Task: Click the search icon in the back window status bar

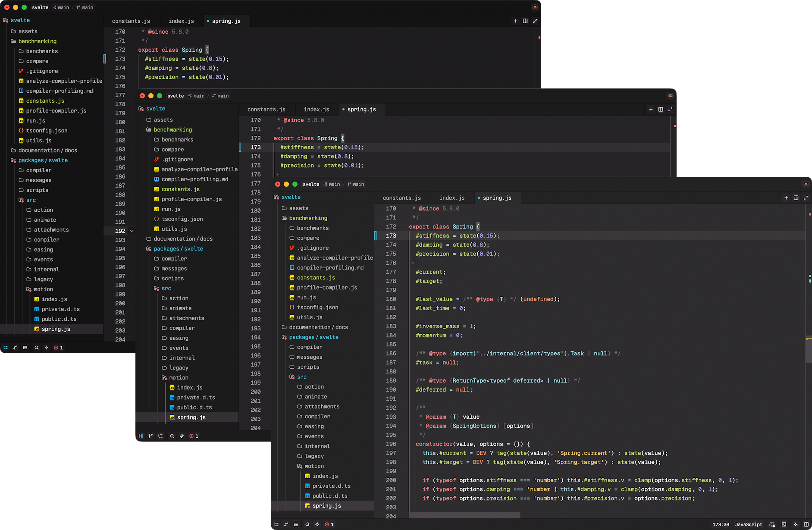Action: [36, 348]
